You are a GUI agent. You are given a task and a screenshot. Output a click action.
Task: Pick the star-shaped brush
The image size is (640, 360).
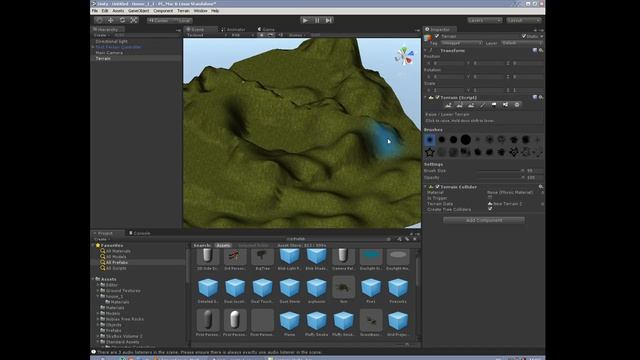pos(429,152)
